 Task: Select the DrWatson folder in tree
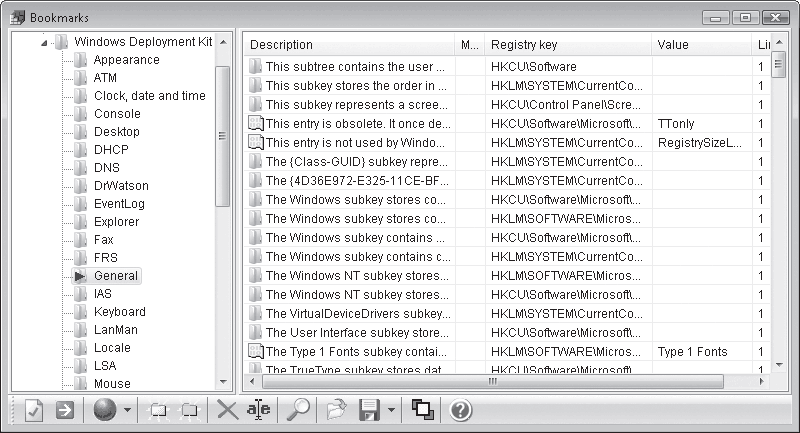coord(121,186)
